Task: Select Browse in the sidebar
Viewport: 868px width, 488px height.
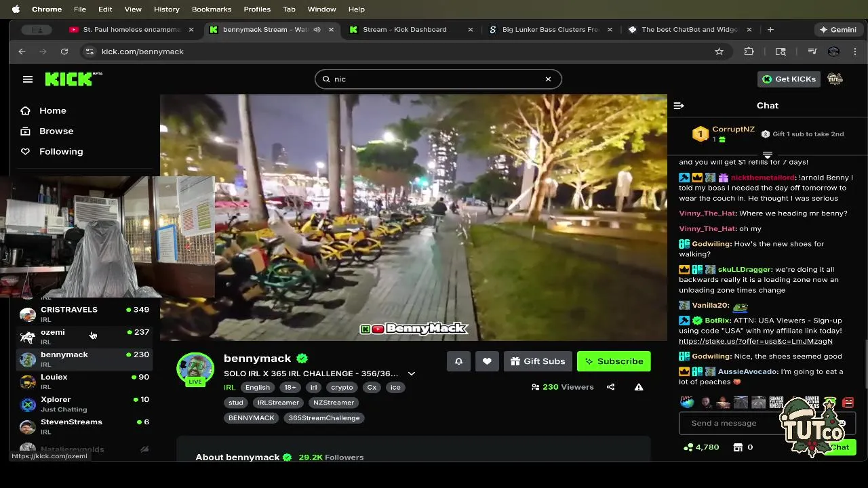Action: (56, 131)
